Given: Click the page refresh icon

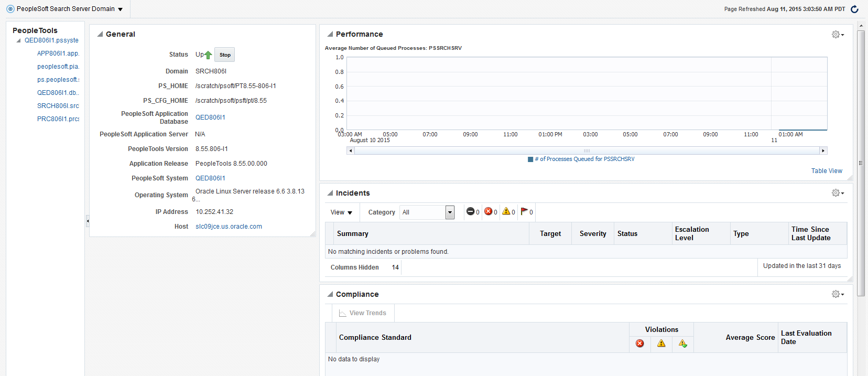Looking at the screenshot, I should point(854,9).
